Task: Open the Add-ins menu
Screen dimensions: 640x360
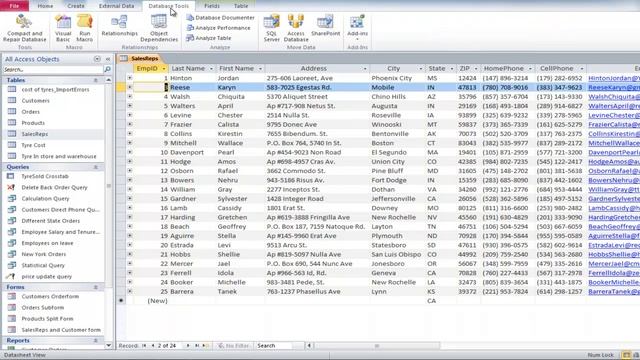Action: point(357,27)
